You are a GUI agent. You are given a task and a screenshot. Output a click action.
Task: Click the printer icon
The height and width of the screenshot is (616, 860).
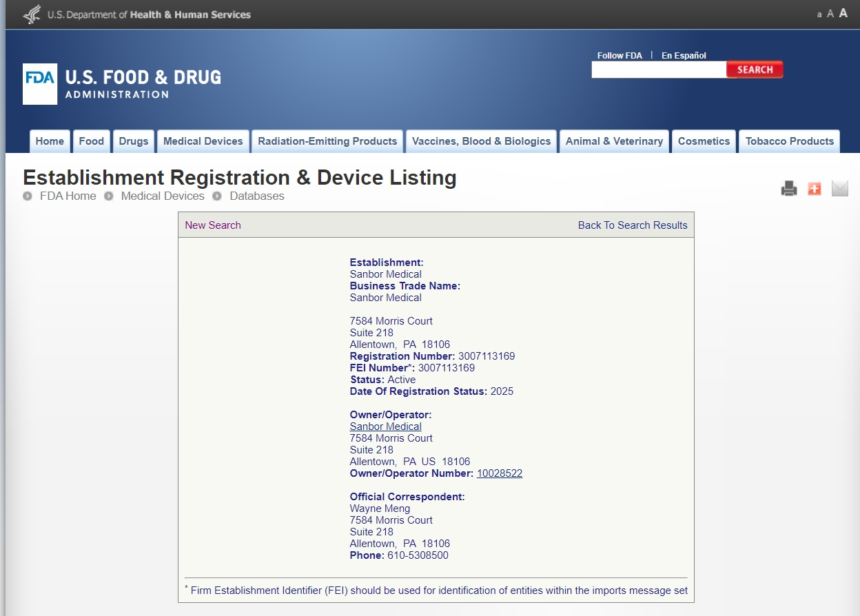[789, 188]
